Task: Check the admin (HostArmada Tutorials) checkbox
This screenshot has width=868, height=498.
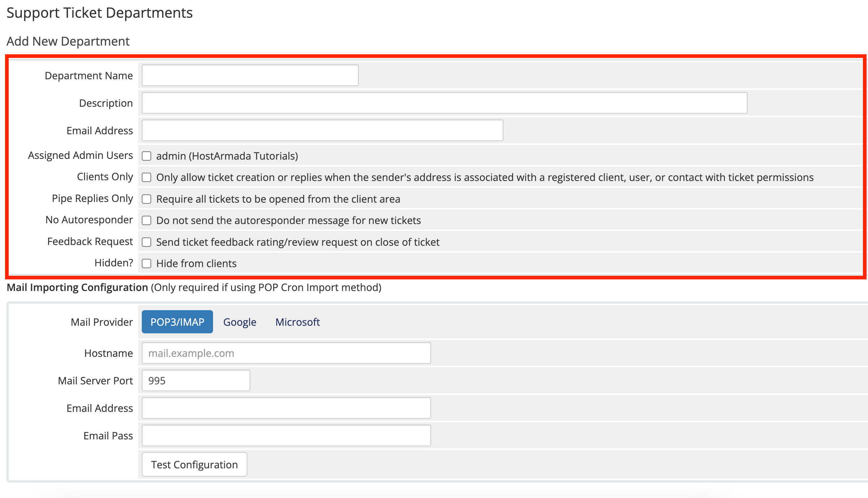Action: coord(146,156)
